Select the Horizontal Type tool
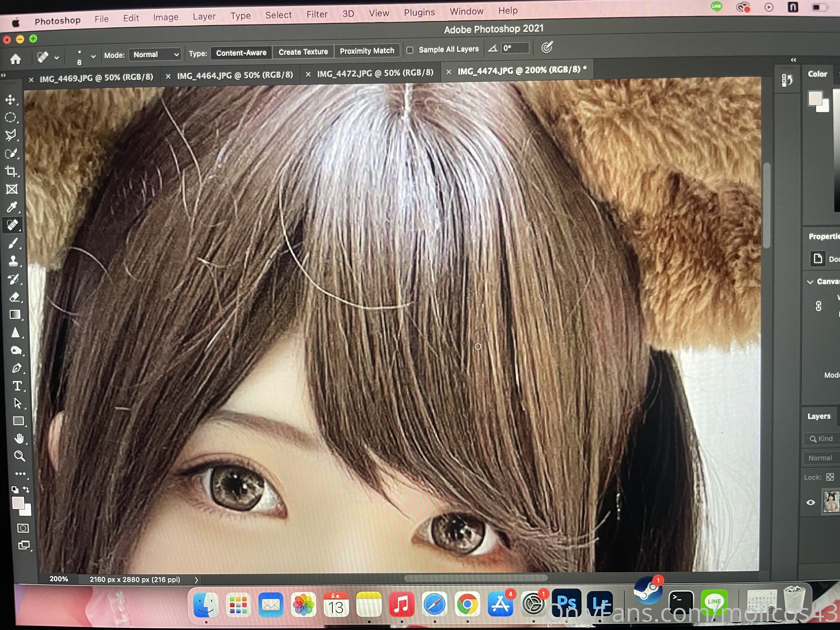Viewport: 840px width, 630px height. [17, 386]
